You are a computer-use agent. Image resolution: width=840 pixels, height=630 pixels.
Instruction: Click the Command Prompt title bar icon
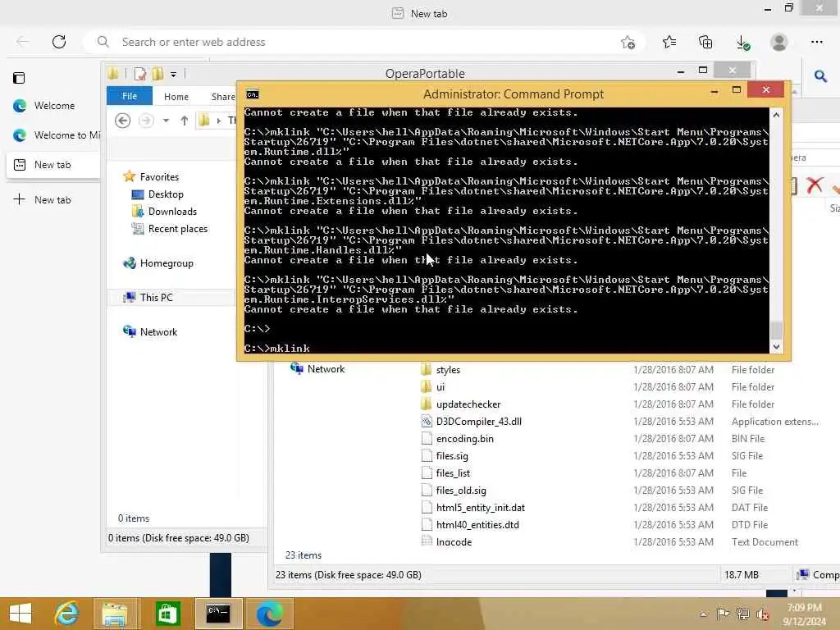(253, 94)
